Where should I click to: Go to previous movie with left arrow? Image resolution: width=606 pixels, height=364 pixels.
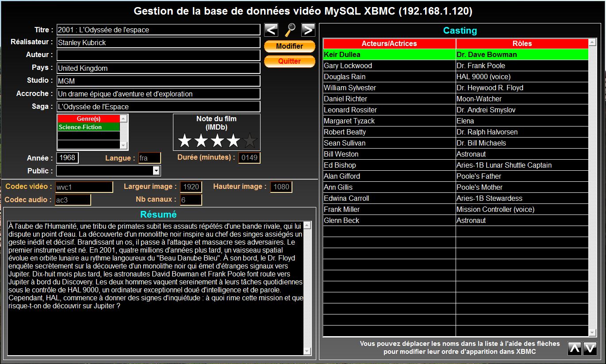click(x=271, y=30)
